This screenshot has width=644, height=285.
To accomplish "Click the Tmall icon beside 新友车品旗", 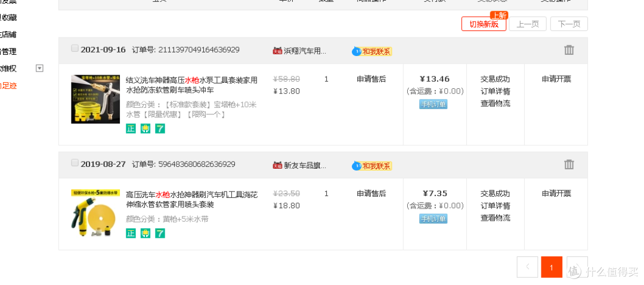I will (x=277, y=166).
